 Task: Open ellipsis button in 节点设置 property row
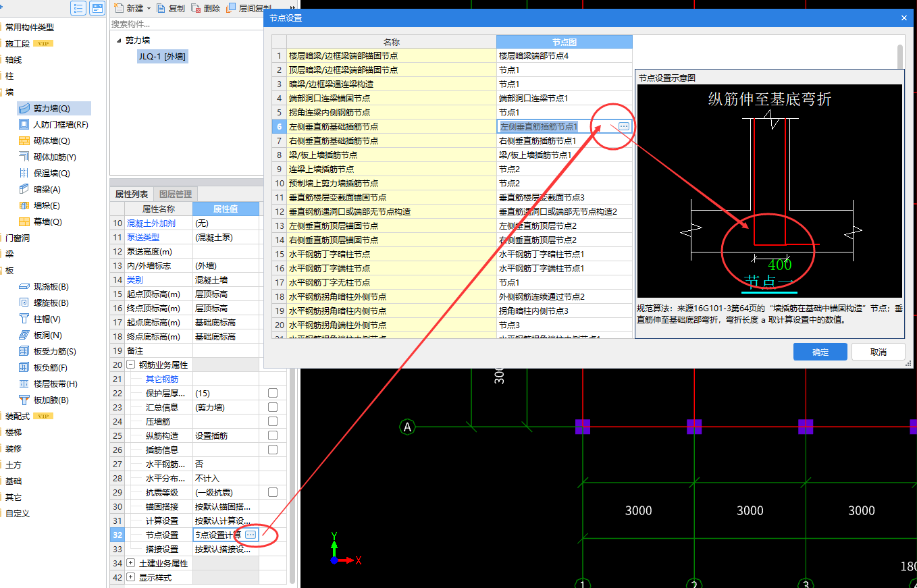pos(251,535)
